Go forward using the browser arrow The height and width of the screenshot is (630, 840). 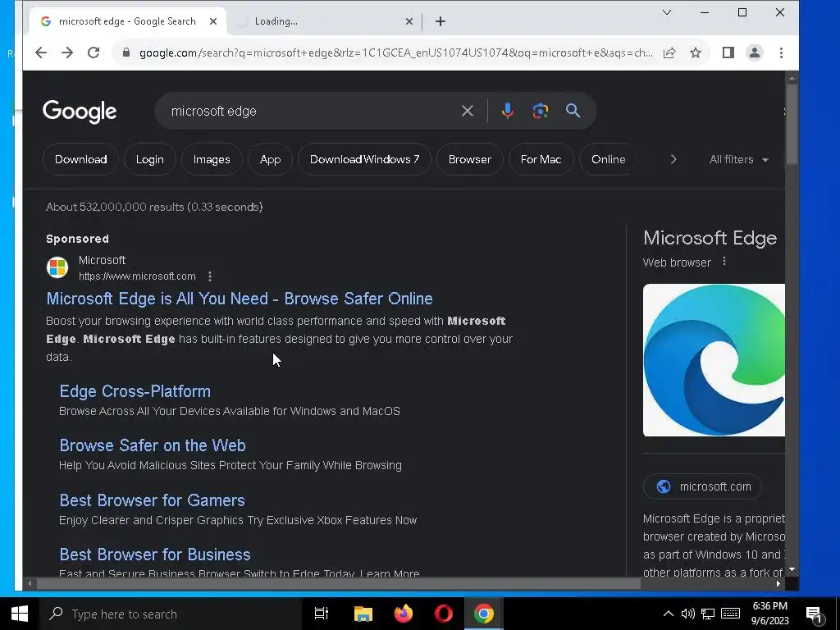(67, 52)
